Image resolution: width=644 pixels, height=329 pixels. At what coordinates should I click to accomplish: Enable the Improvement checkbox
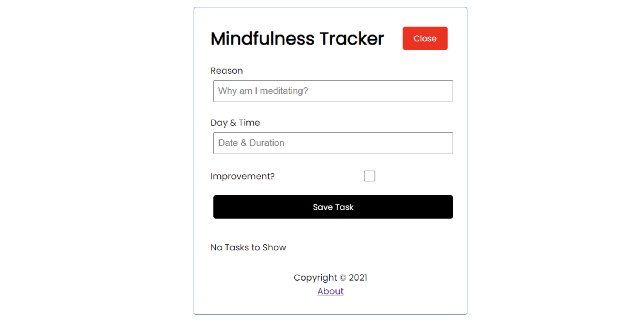(x=369, y=176)
